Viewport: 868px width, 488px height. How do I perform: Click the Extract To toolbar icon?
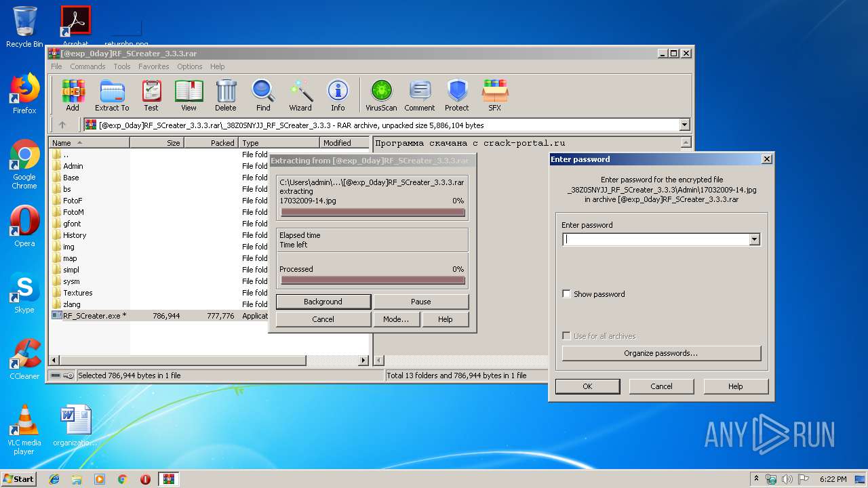pos(112,96)
